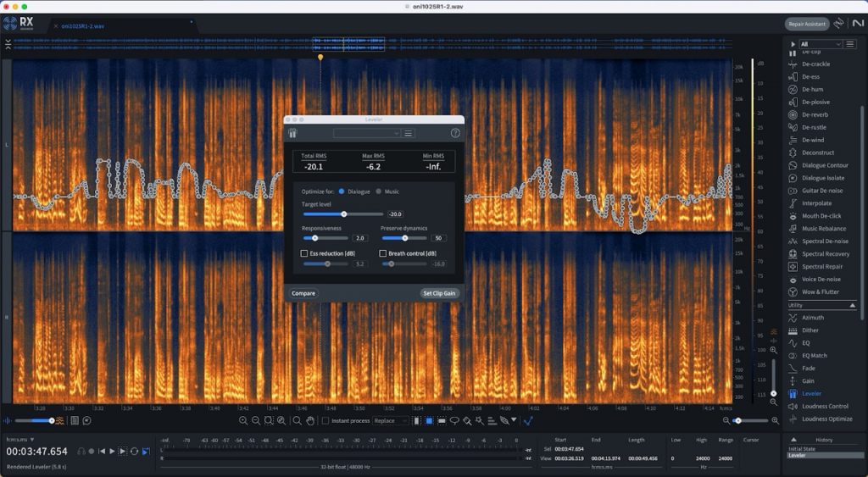Enable the Breath control checkbox

point(383,253)
